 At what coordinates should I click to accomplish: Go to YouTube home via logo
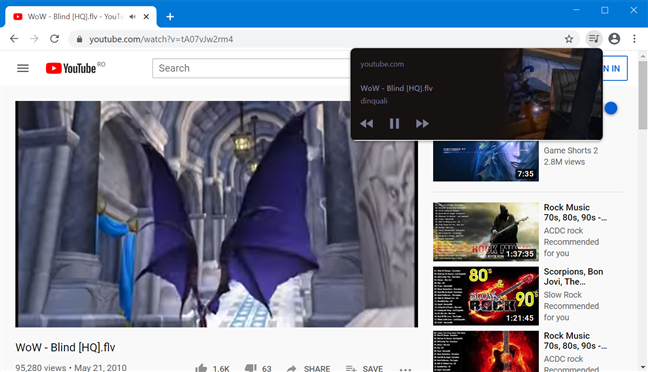(x=71, y=68)
